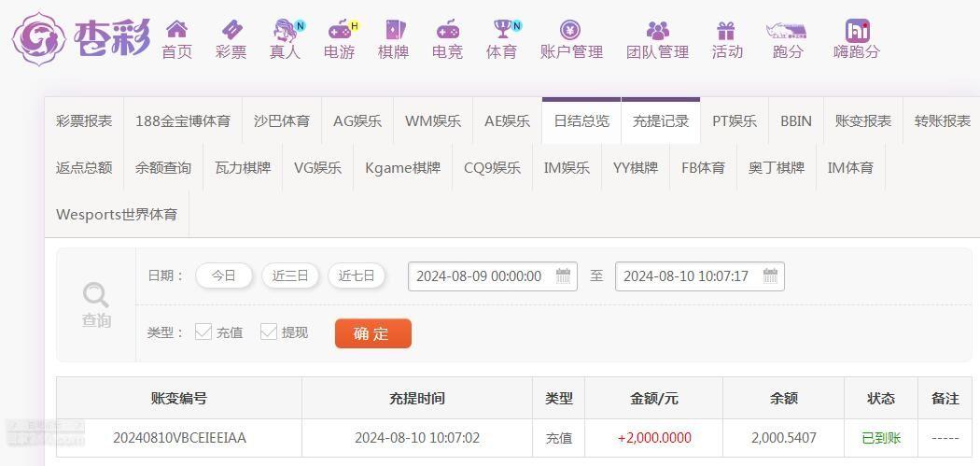
Task: Switch to the 188金宝博体育 tab
Action: 183,121
